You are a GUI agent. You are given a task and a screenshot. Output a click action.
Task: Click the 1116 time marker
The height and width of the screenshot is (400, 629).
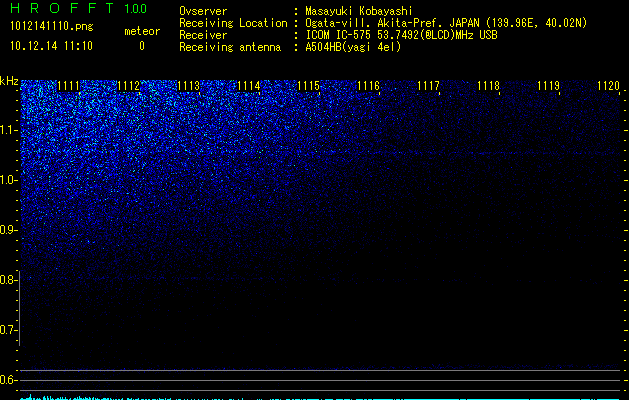click(369, 86)
